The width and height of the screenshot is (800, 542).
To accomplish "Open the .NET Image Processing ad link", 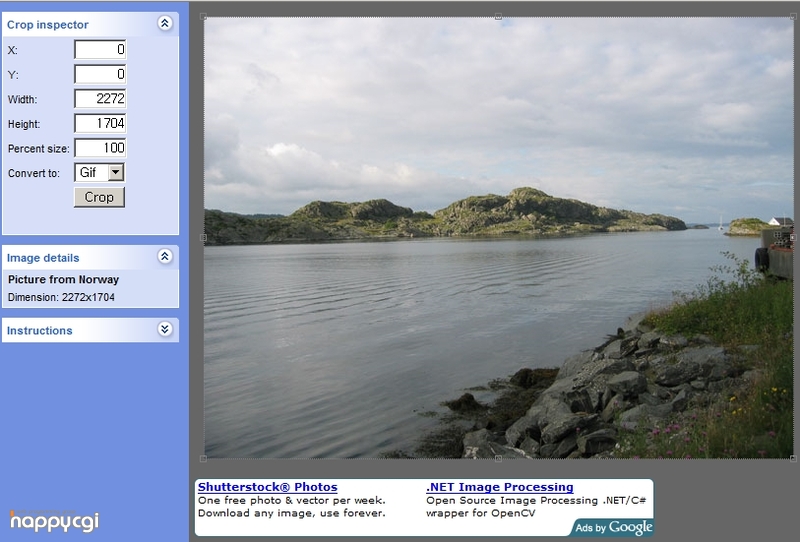I will point(499,487).
